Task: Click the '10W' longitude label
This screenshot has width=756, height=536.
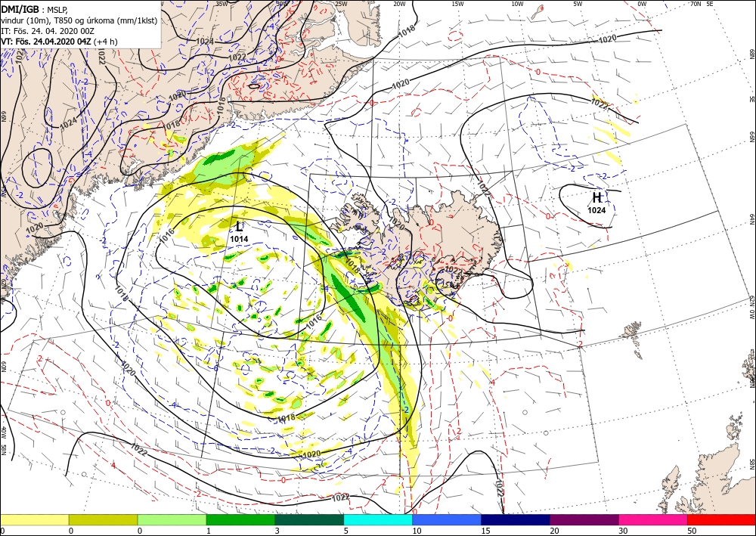Action: 517,4
